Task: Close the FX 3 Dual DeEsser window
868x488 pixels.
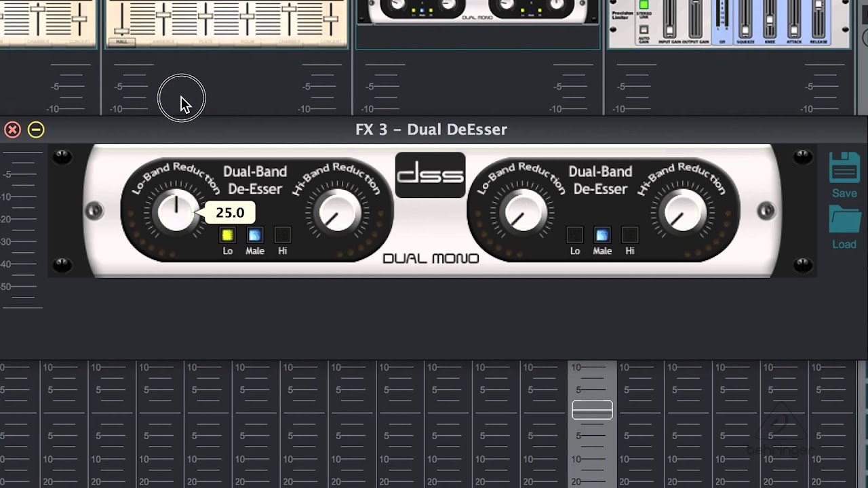Action: tap(12, 129)
